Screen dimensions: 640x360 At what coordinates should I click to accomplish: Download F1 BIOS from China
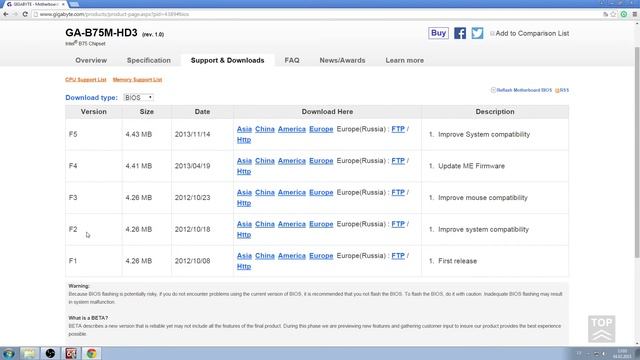point(264,256)
